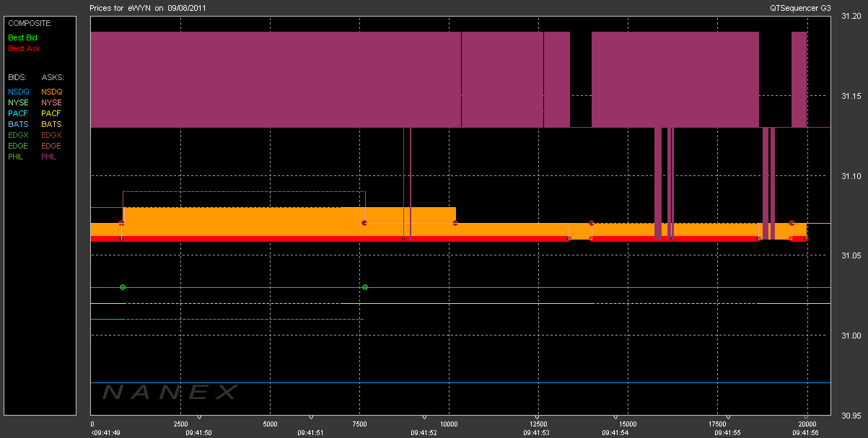Click the purple PHIL entry under ASKS
868x438 pixels.
pyautogui.click(x=51, y=157)
